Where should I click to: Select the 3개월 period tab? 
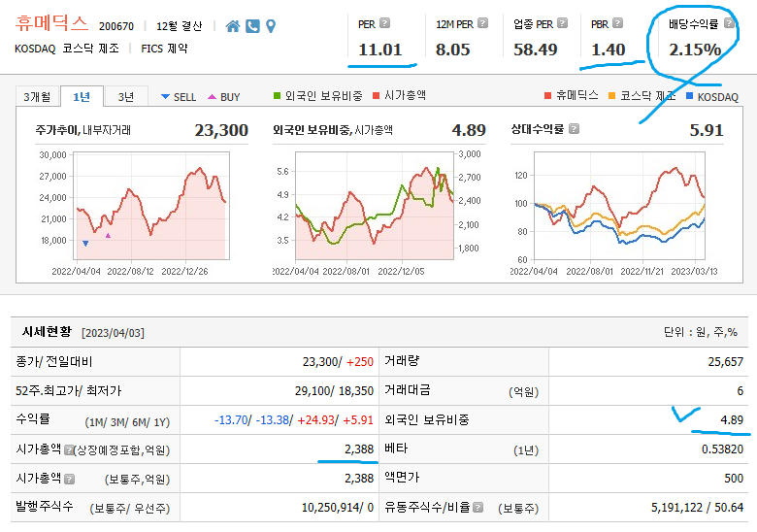[37, 96]
